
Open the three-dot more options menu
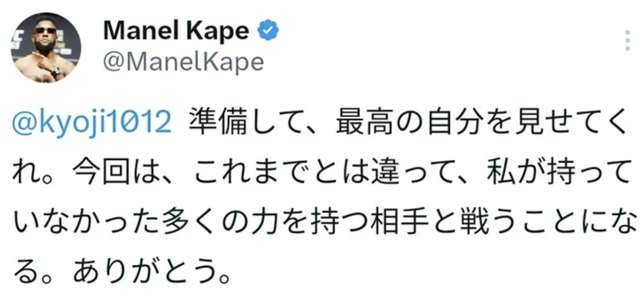tap(627, 41)
